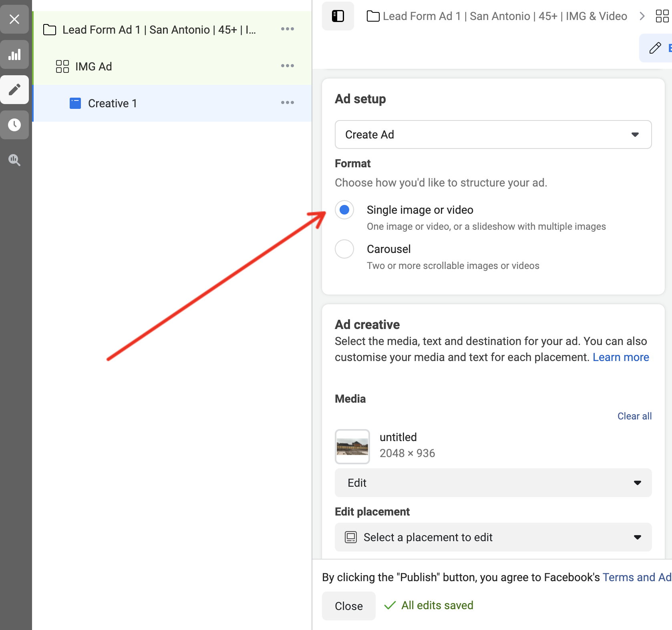The width and height of the screenshot is (672, 630).
Task: Open the Create Ad dropdown
Action: [x=493, y=134]
